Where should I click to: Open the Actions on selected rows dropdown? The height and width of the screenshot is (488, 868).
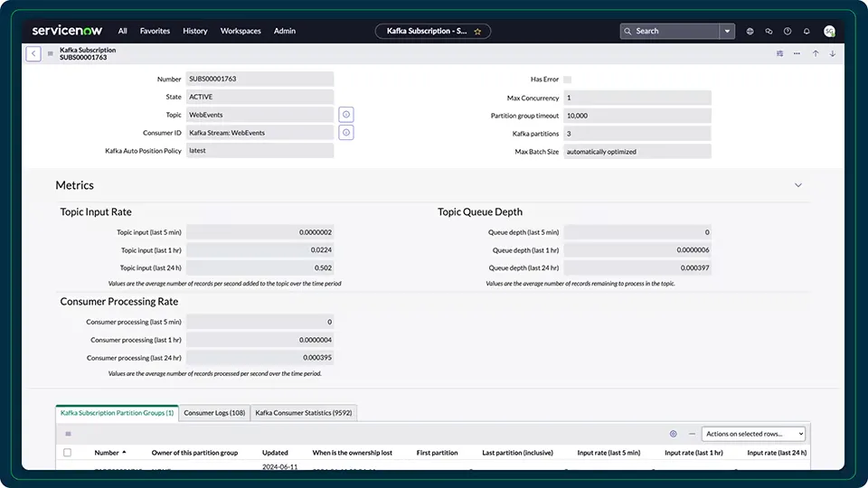pyautogui.click(x=753, y=434)
